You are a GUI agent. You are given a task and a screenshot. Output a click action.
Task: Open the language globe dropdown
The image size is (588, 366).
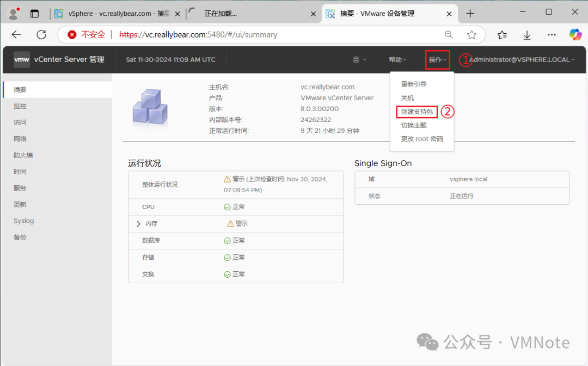(359, 59)
